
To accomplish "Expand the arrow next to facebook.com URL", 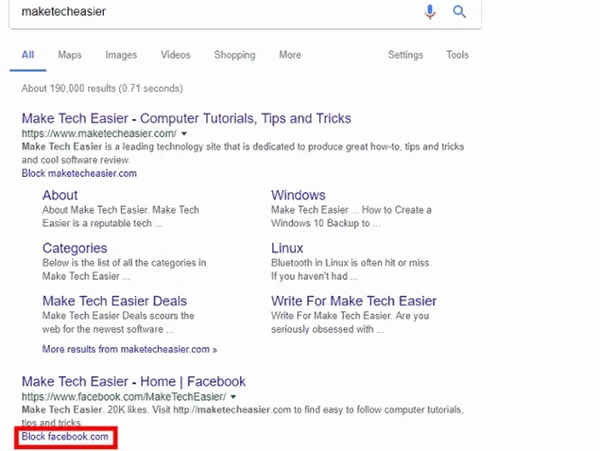I will click(x=233, y=397).
